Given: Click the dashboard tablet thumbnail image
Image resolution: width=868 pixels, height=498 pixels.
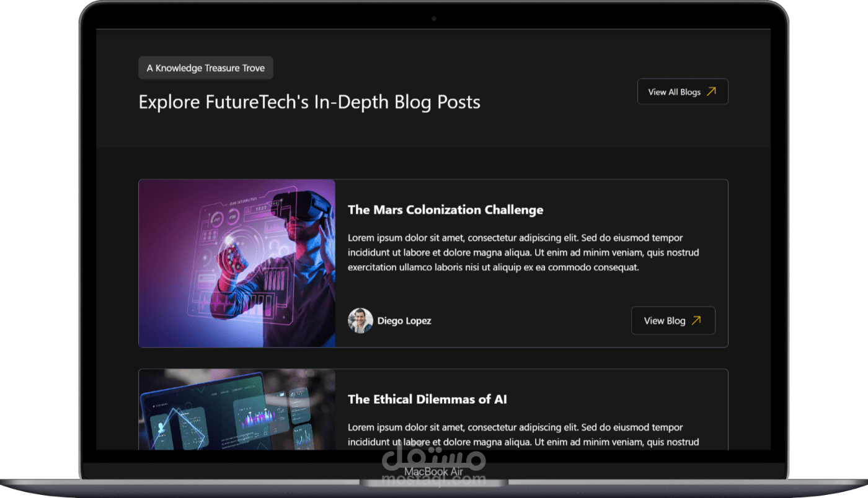Looking at the screenshot, I should tap(237, 409).
